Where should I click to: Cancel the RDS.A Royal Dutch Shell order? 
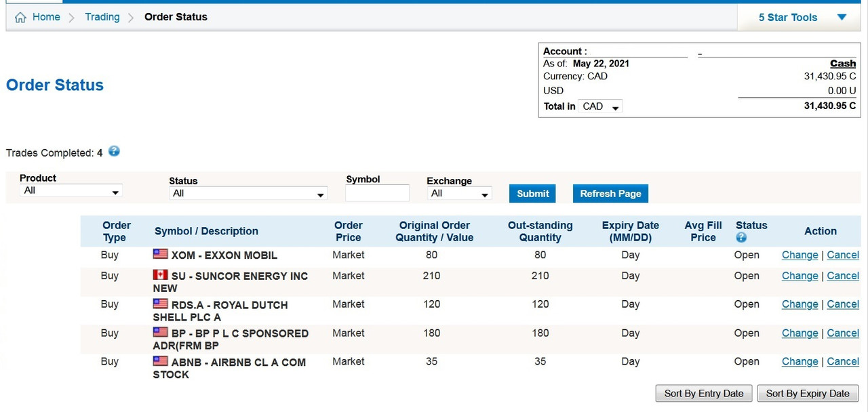tap(843, 304)
